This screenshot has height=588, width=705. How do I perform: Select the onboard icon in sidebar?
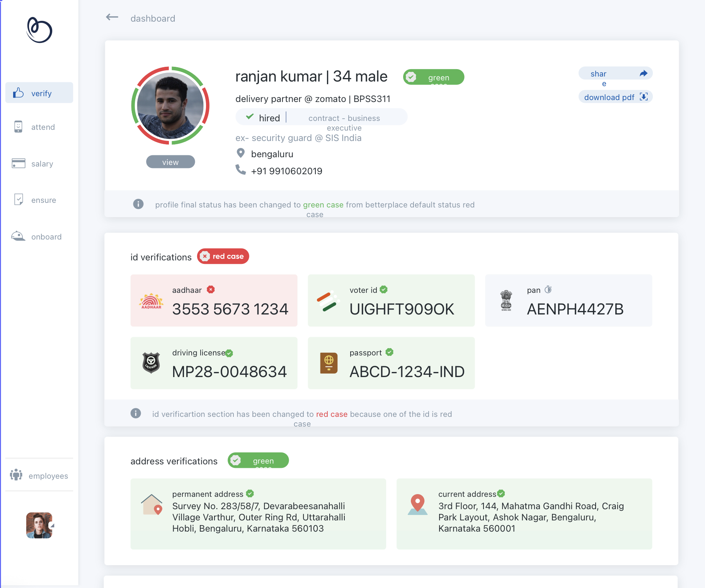(x=18, y=236)
